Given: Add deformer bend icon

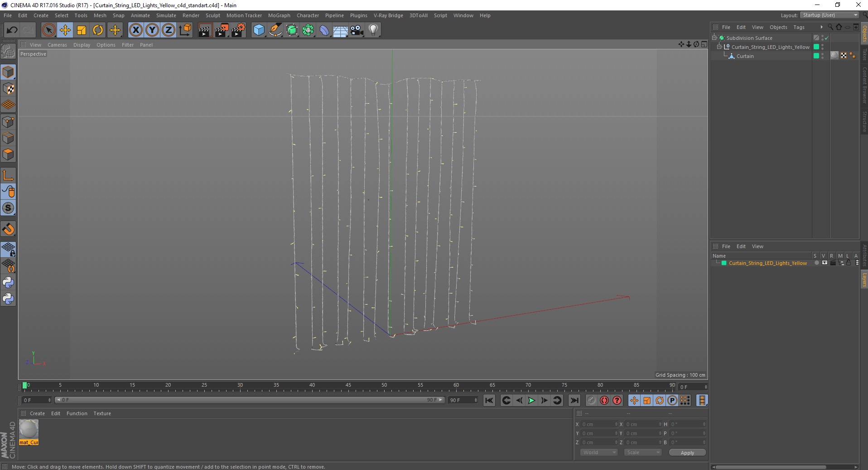Looking at the screenshot, I should point(324,30).
